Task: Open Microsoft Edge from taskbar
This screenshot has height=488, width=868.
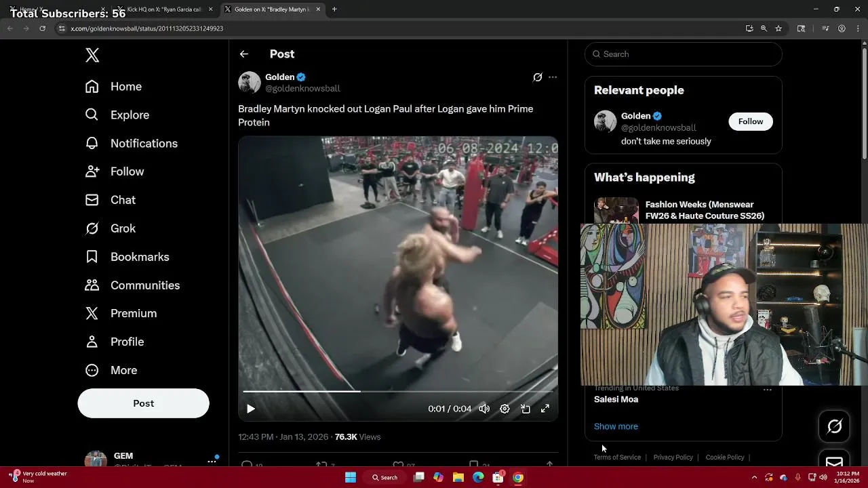Action: pos(478,478)
